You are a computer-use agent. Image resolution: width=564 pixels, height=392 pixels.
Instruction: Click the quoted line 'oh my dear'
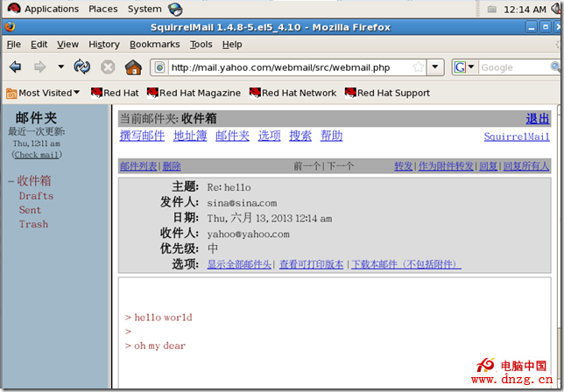(160, 346)
